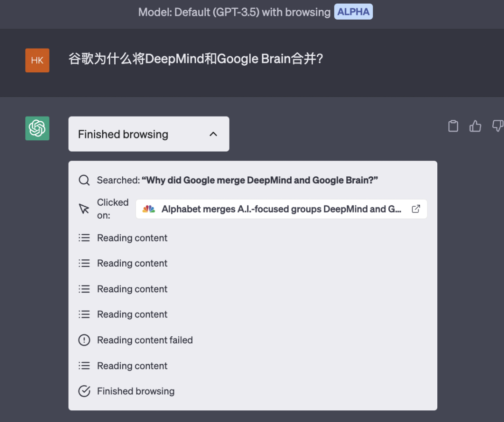The width and height of the screenshot is (504, 422).
Task: Open the article via the external link icon
Action: click(416, 209)
